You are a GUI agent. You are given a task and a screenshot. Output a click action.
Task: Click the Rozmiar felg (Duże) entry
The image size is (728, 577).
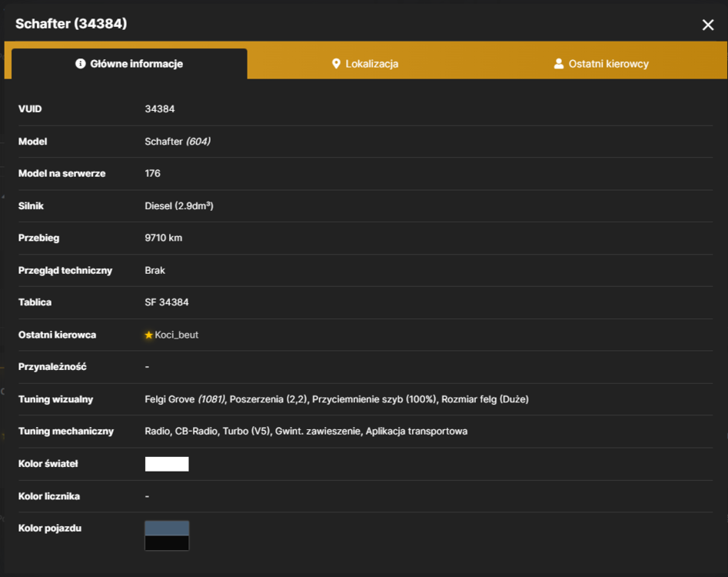pyautogui.click(x=485, y=399)
